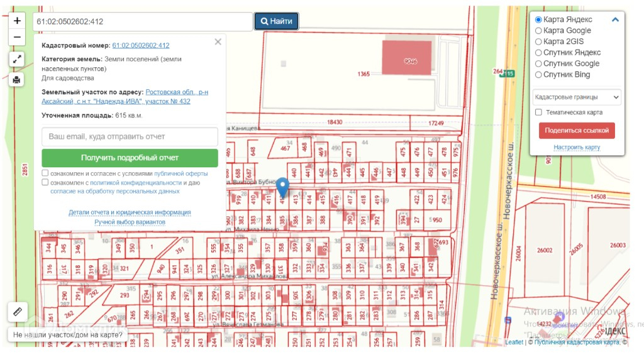
Task: Open Кадастровые границы dropdown
Action: 577,97
